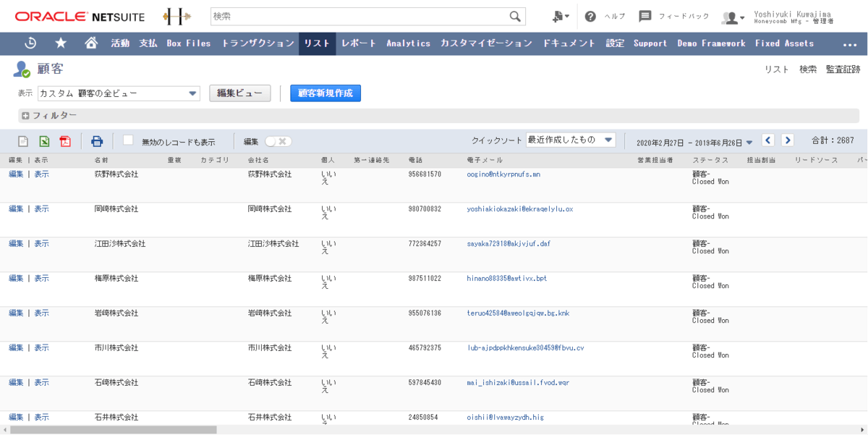
Task: Open the 支払 menu
Action: pos(148,43)
